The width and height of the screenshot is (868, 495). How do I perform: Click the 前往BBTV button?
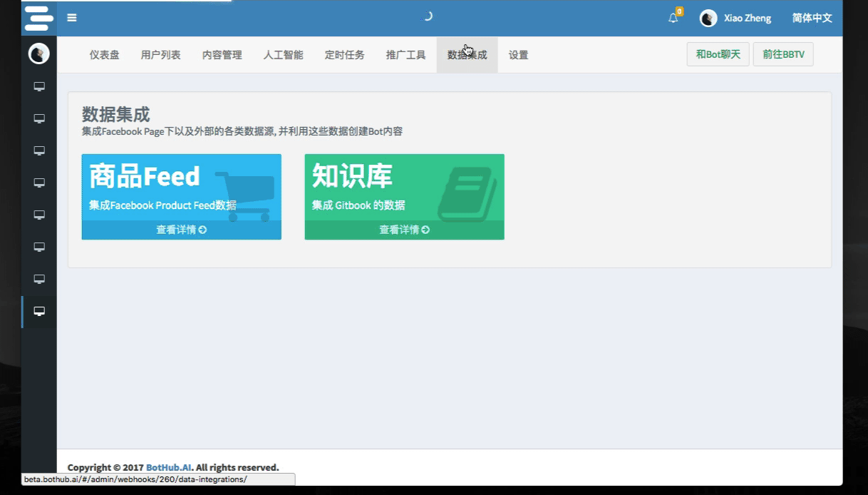[783, 54]
